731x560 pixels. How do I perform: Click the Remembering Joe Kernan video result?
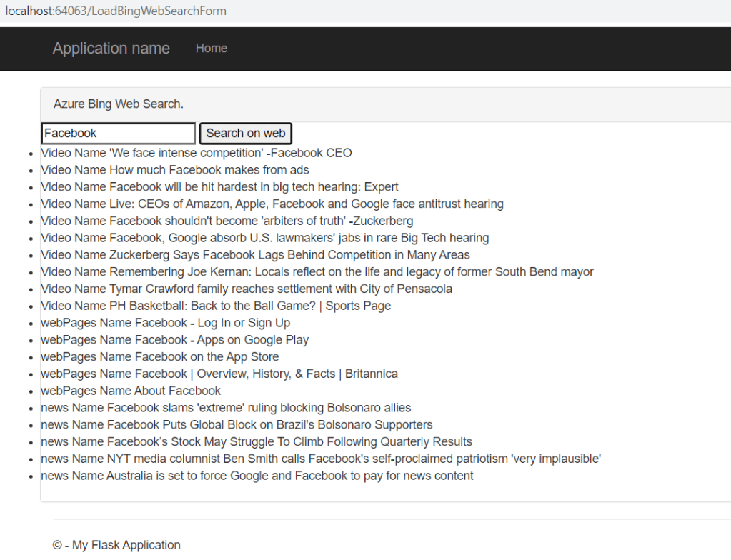click(x=317, y=272)
